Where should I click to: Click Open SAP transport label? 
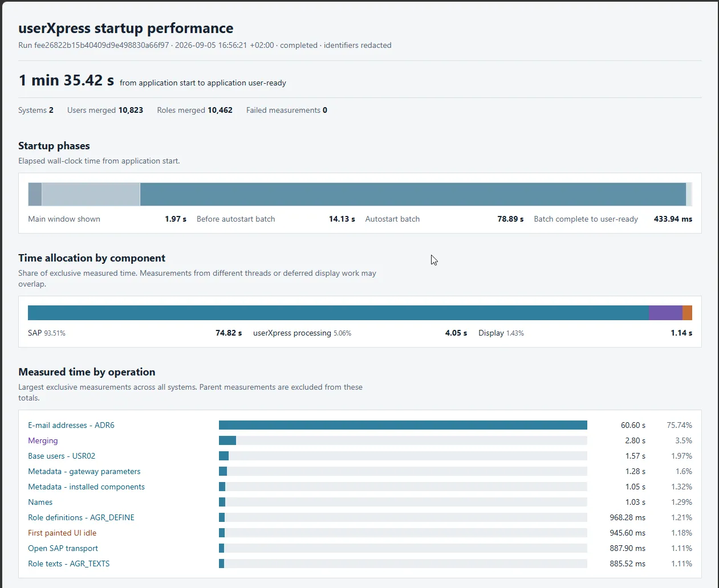[63, 548]
